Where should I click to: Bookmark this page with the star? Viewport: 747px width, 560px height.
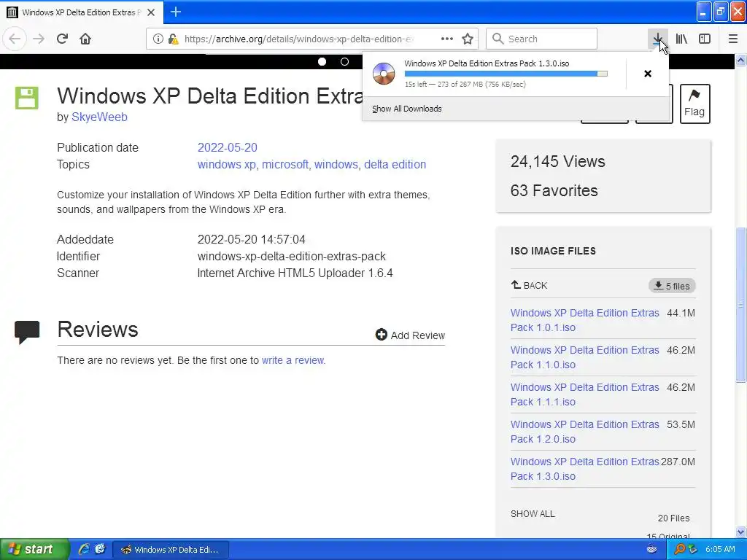(x=468, y=39)
